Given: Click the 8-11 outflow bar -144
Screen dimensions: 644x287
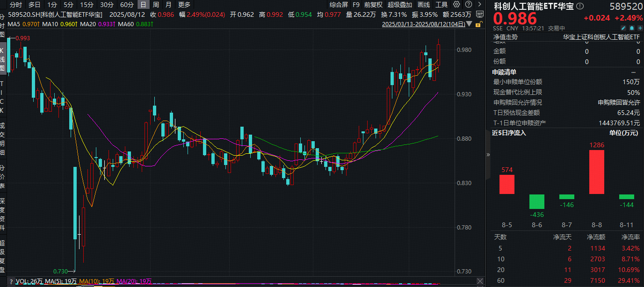Looking at the screenshot, I should [627, 197].
